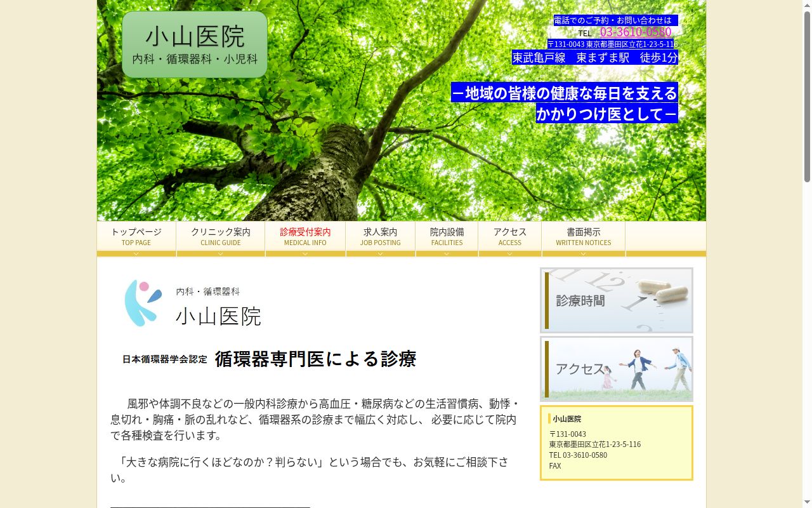The height and width of the screenshot is (508, 812).
Task: Click the paragraph starting 「大きな病院に行くほど
Action: tap(310, 470)
